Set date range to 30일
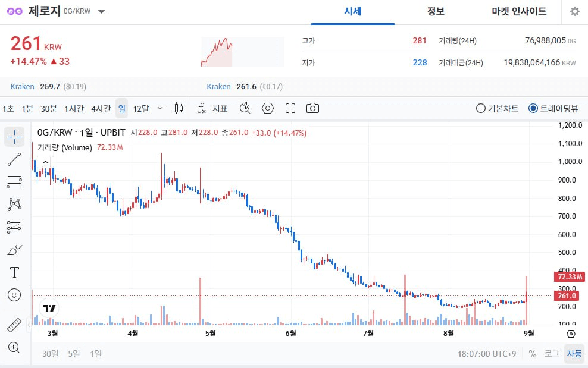 tap(50, 353)
